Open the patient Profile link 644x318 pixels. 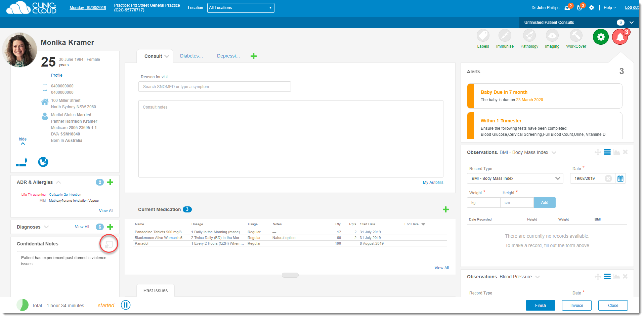[x=56, y=75]
